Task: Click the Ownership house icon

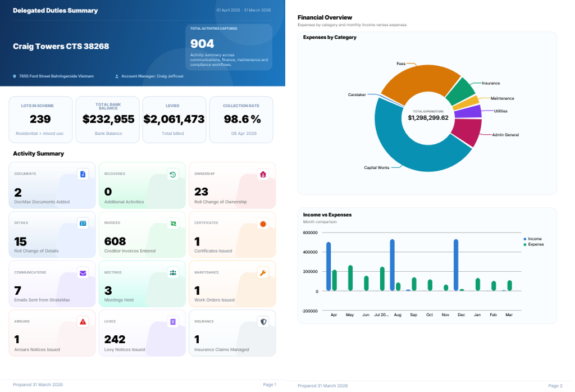Action: pyautogui.click(x=263, y=175)
